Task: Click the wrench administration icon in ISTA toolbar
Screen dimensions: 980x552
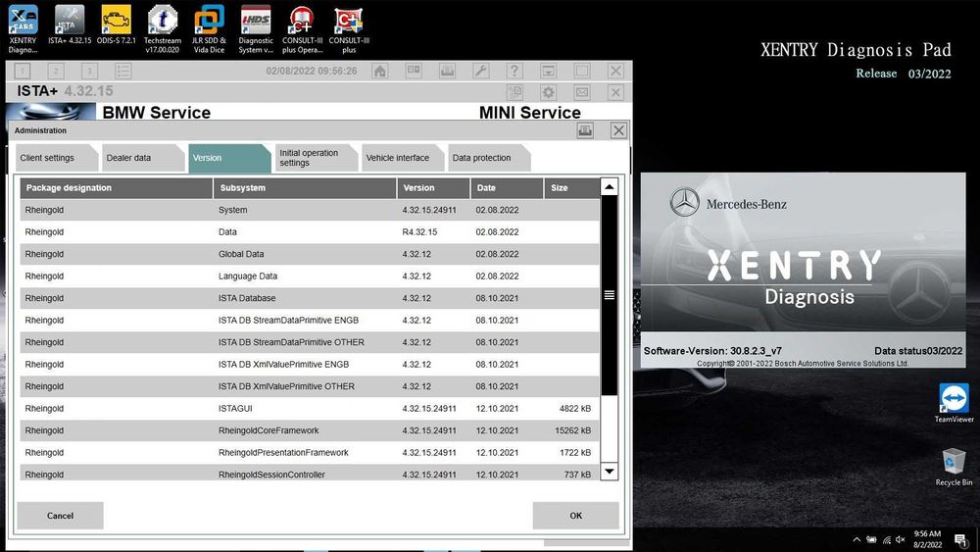Action: pos(480,71)
